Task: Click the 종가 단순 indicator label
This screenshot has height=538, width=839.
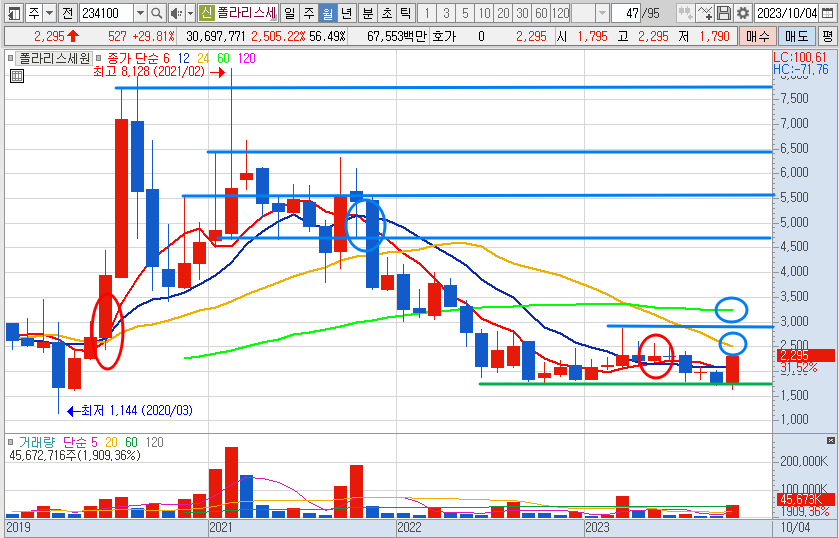Action: tap(132, 58)
